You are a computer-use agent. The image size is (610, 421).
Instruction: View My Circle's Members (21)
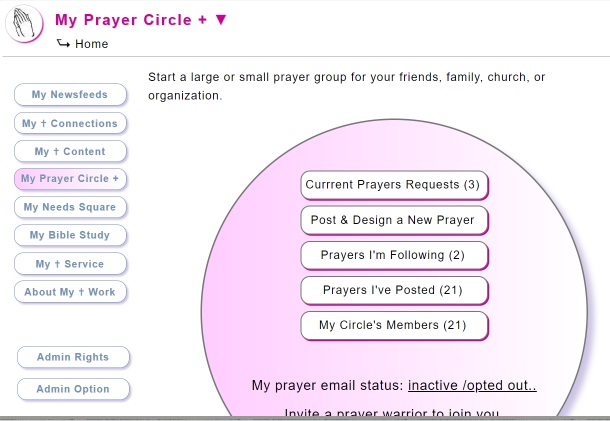pos(394,326)
